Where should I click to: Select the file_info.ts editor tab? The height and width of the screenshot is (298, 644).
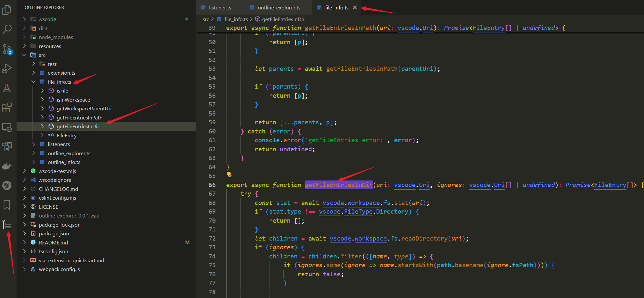(x=337, y=7)
